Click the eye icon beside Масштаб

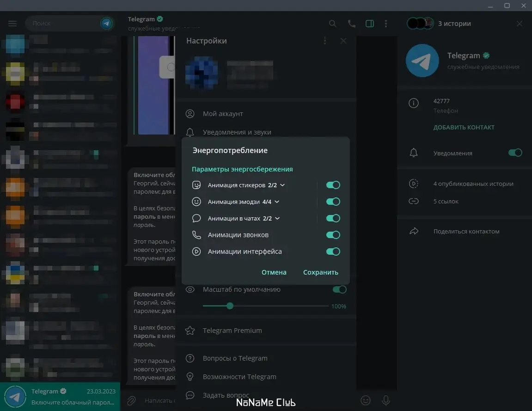(190, 289)
